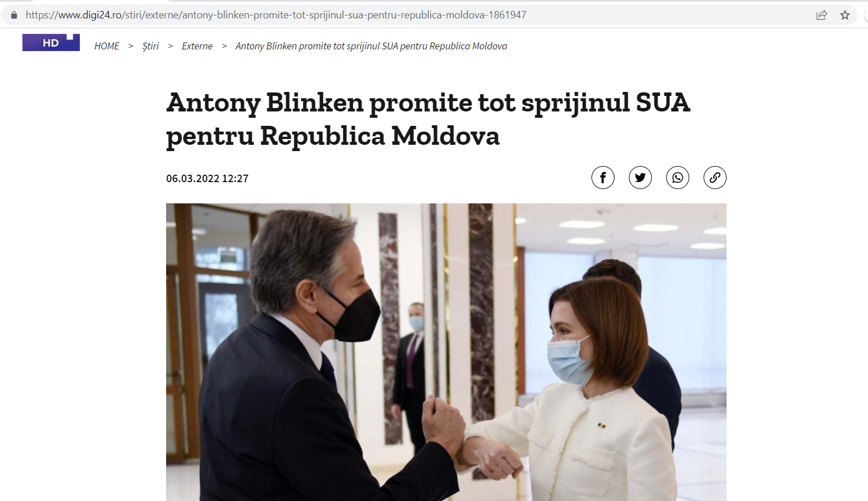Open the Externe breadcrumb category
This screenshot has width=868, height=501.
(x=197, y=46)
